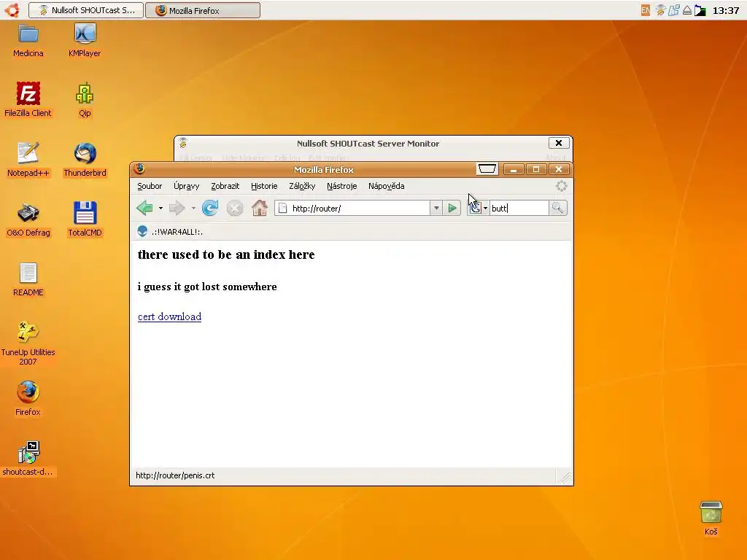Open back button history dropdown
The width and height of the screenshot is (747, 560).
[x=160, y=208]
